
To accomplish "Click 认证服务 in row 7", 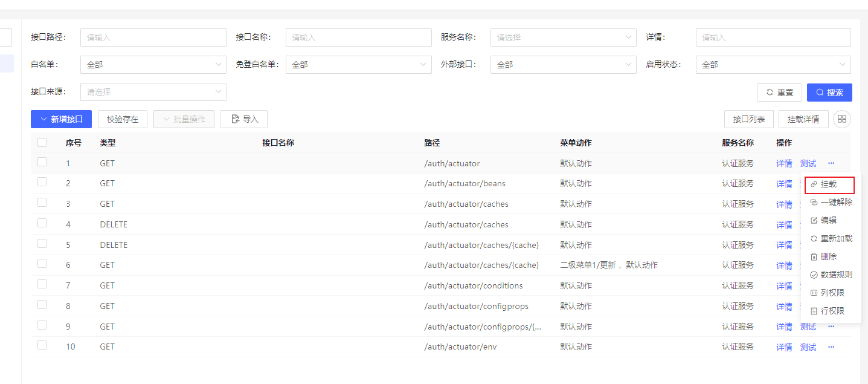I will coord(738,285).
